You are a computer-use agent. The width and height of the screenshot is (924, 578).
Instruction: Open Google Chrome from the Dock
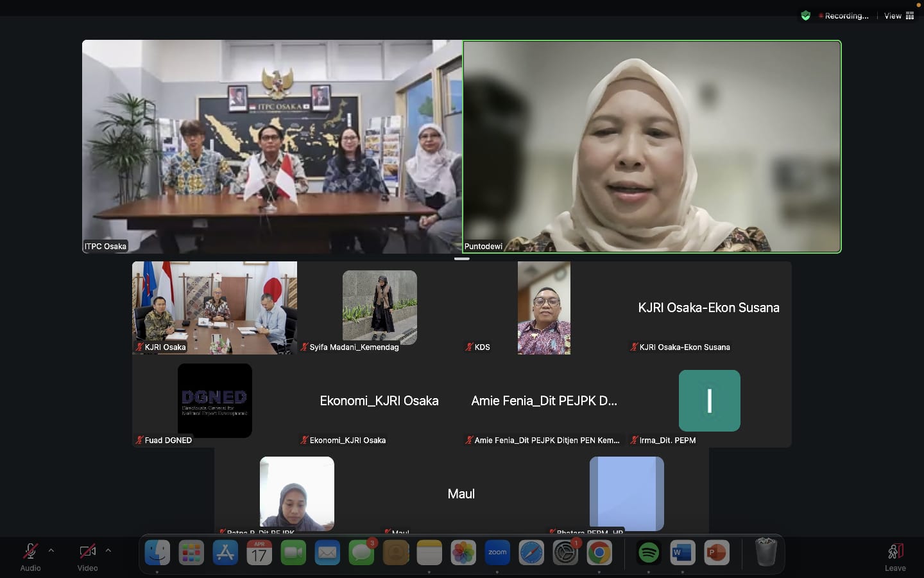tap(599, 552)
